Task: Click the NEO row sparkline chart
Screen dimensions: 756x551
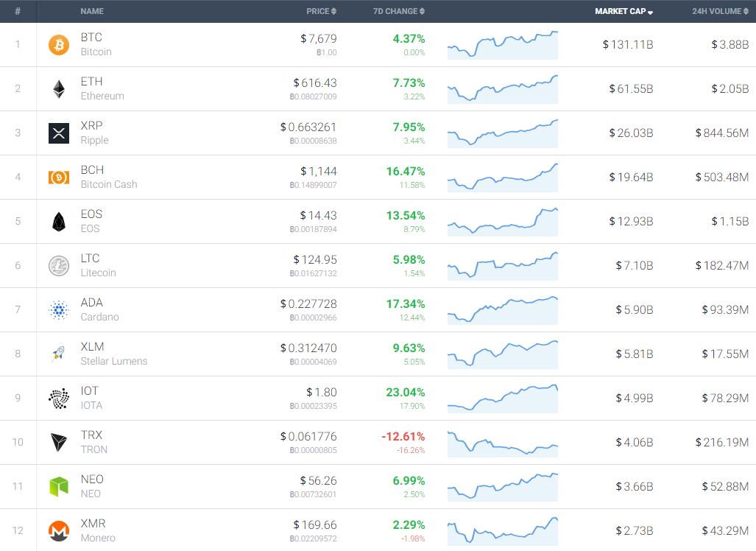Action: click(502, 487)
